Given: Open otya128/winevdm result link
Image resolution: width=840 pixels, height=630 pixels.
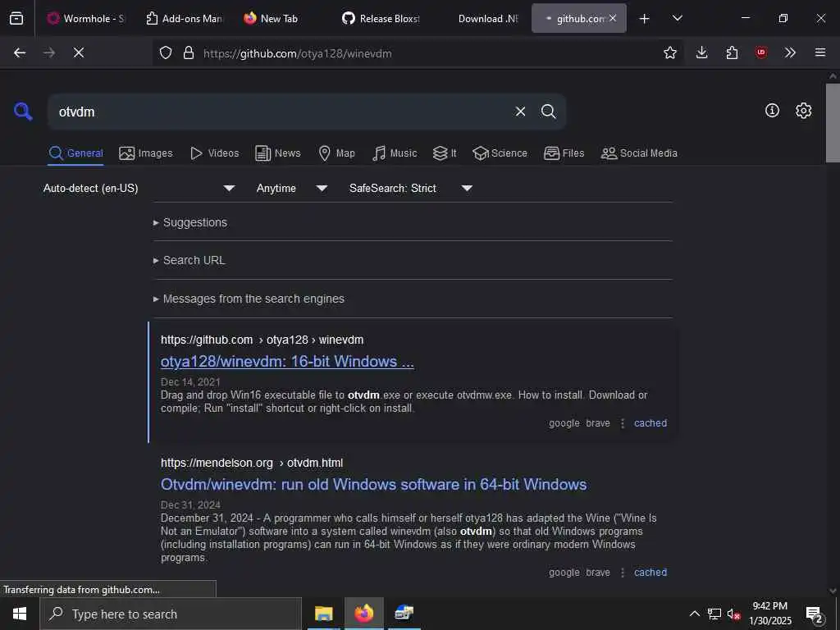Looking at the screenshot, I should [x=287, y=362].
